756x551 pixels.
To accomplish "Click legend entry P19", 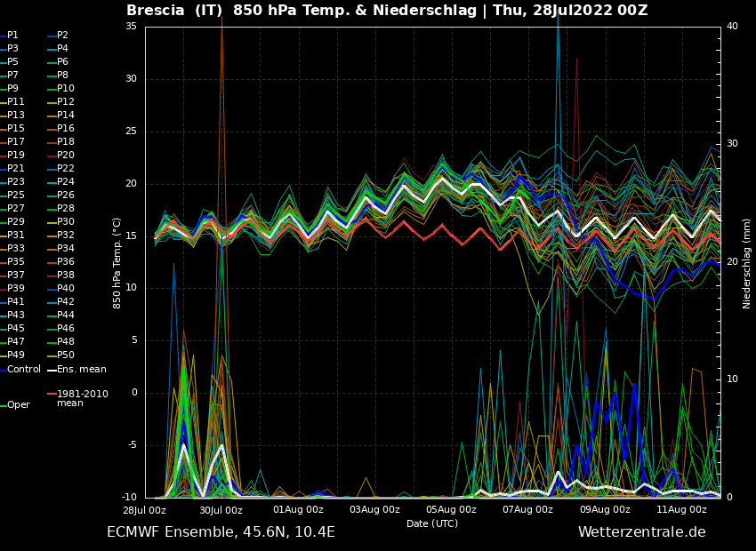I will tap(12, 156).
